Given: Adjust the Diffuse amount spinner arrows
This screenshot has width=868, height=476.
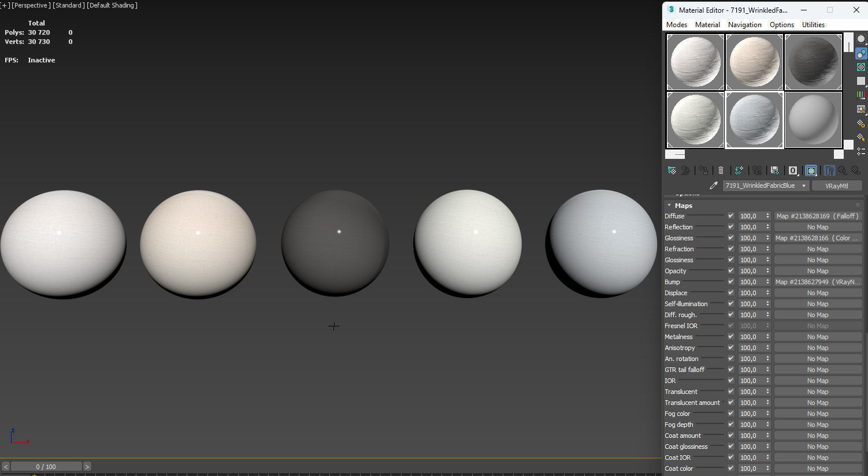Looking at the screenshot, I should coord(768,216).
